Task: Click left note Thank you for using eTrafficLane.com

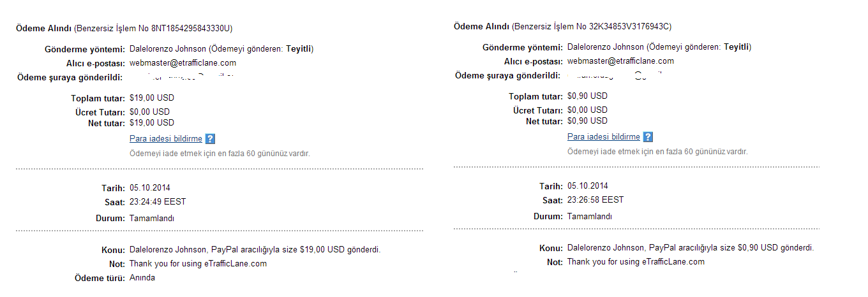Action: tap(198, 264)
